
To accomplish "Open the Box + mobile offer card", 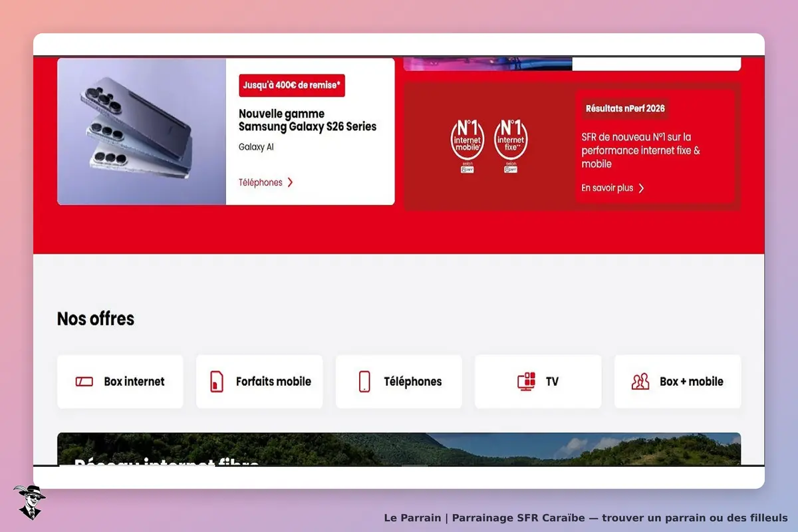I will click(x=678, y=382).
